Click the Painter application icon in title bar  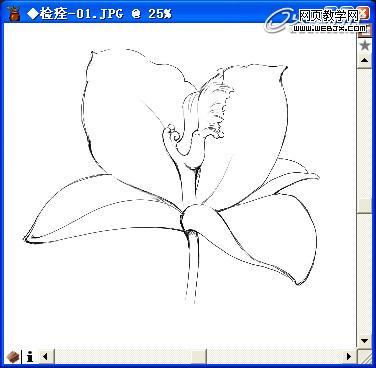(x=14, y=13)
